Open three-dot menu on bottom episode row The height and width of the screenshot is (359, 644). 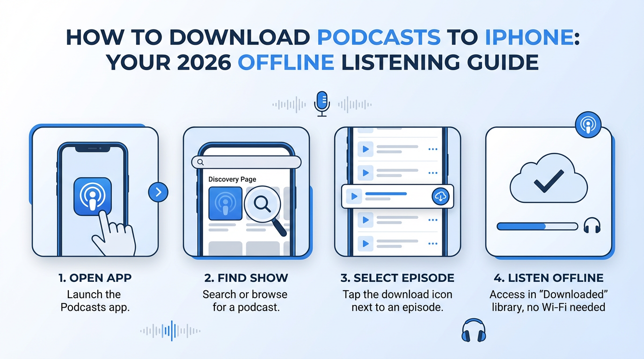(433, 243)
